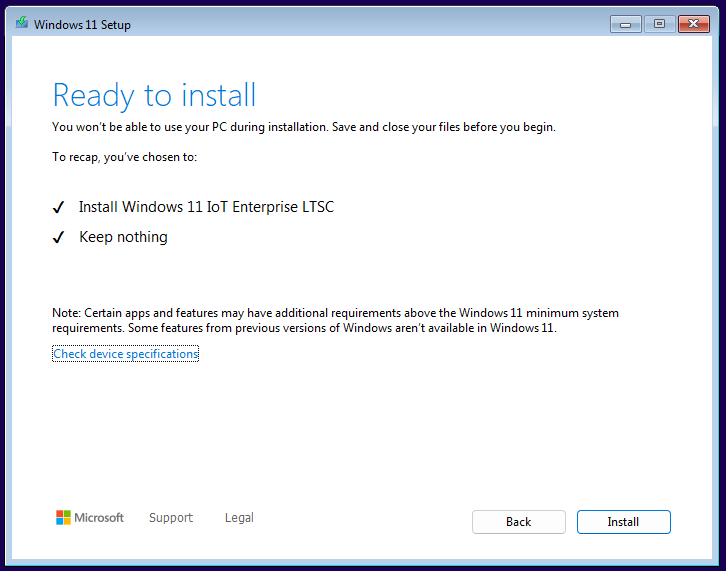Select 'Install Windows 11 IoT Enterprise LTSC' text
The width and height of the screenshot is (726, 571).
tap(206, 207)
